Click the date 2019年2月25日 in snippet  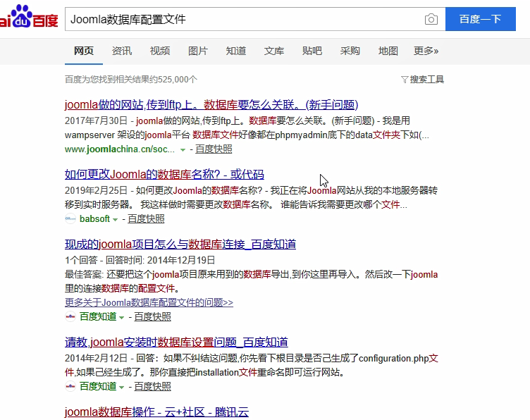[96, 190]
